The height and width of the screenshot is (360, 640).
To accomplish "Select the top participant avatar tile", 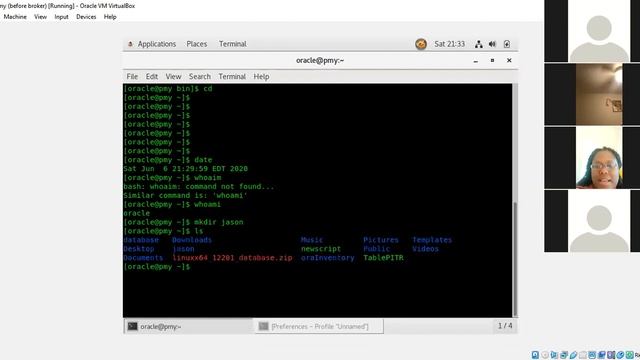I will pyautogui.click(x=592, y=31).
